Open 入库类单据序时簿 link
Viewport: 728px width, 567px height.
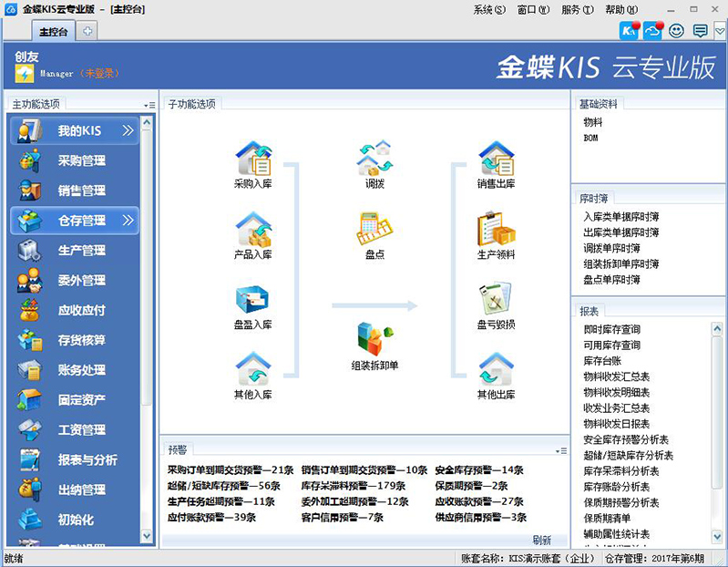point(621,217)
